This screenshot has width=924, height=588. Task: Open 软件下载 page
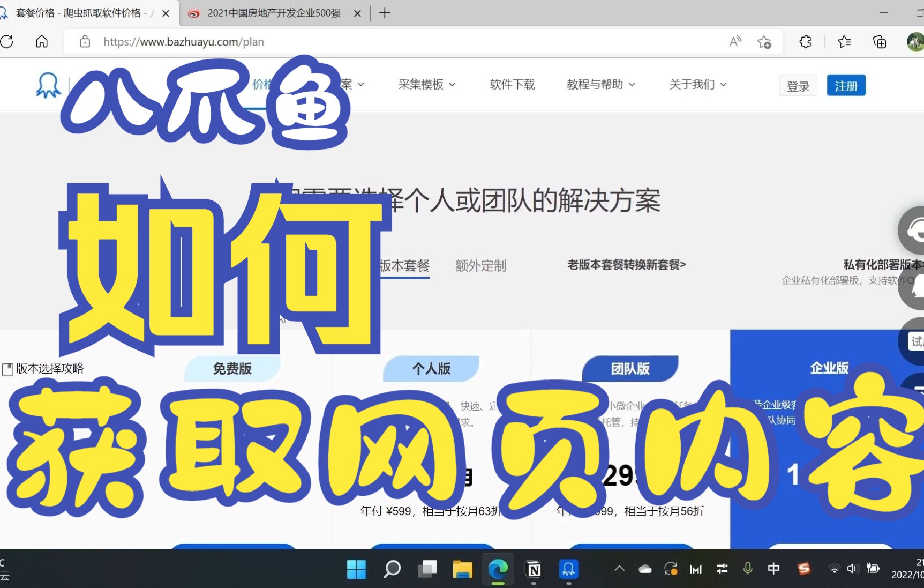click(512, 84)
